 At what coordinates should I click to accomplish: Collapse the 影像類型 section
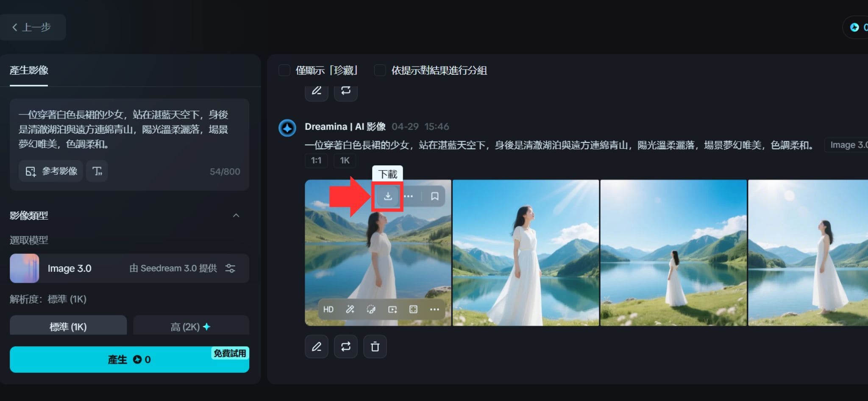click(236, 215)
